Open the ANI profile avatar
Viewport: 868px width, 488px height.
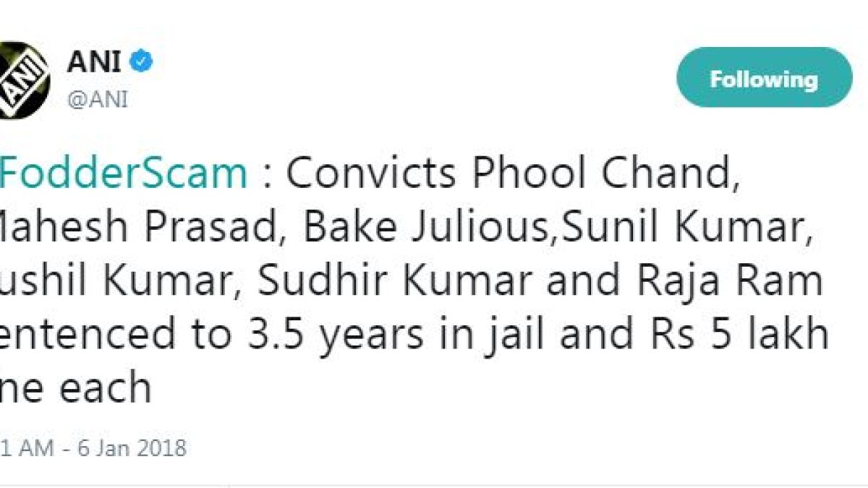tap(22, 80)
